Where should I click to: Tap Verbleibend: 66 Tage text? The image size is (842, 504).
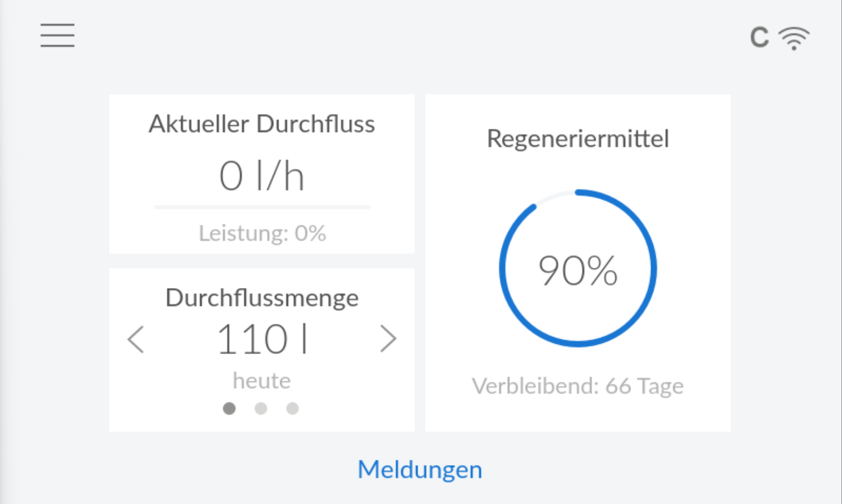point(578,386)
